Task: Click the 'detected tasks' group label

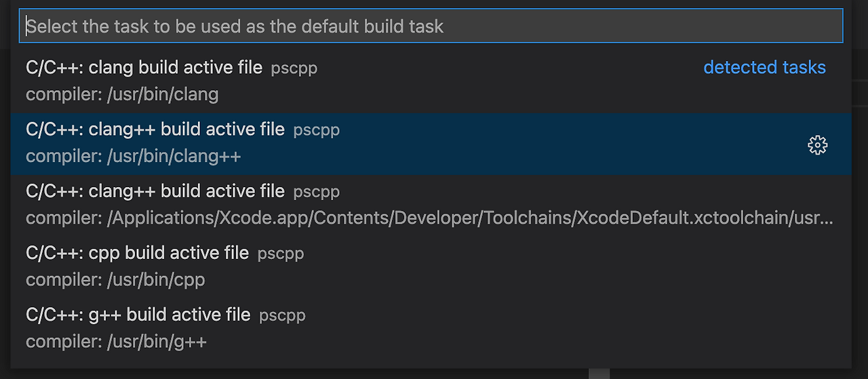Action: pyautogui.click(x=764, y=67)
